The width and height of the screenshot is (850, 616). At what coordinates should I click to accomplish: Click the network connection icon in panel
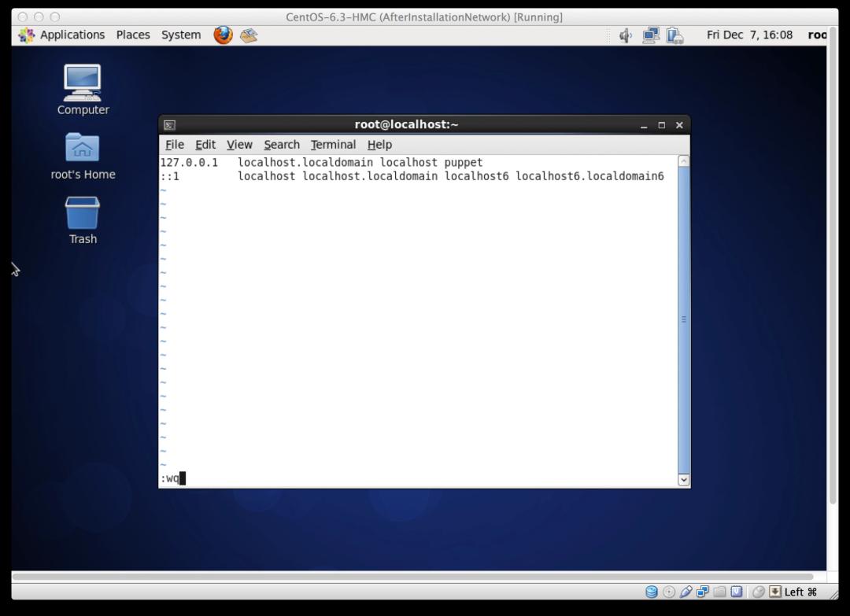coord(650,35)
